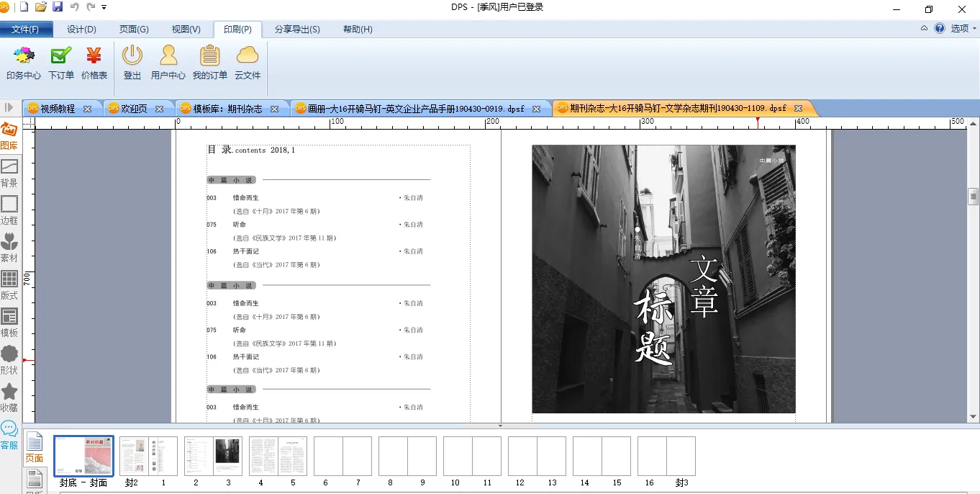Viewport: 980px width, 494px height.
Task: Open 客服 customer service chat
Action: [9, 435]
